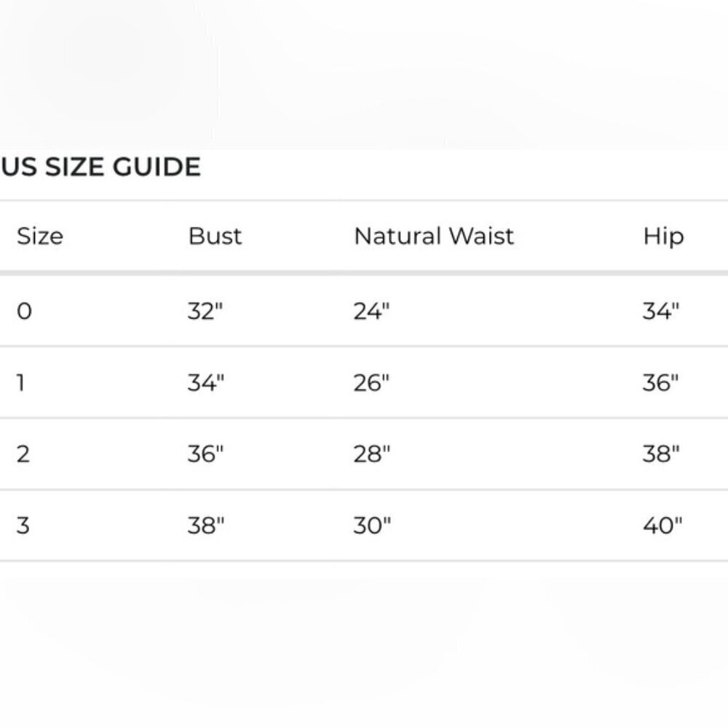
Task: Select the 30" natural waist value
Action: (372, 526)
